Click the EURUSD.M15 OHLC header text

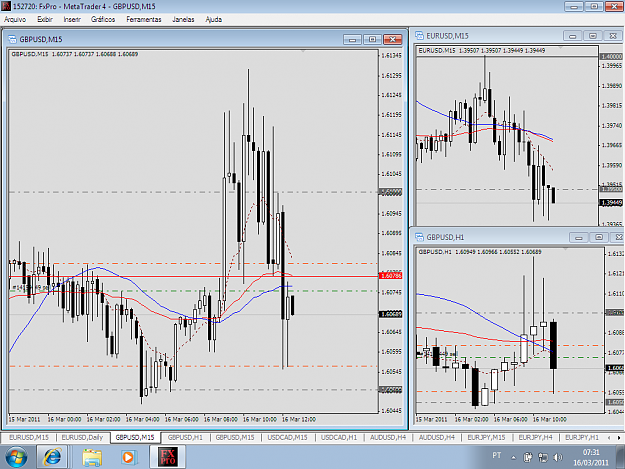[482, 50]
